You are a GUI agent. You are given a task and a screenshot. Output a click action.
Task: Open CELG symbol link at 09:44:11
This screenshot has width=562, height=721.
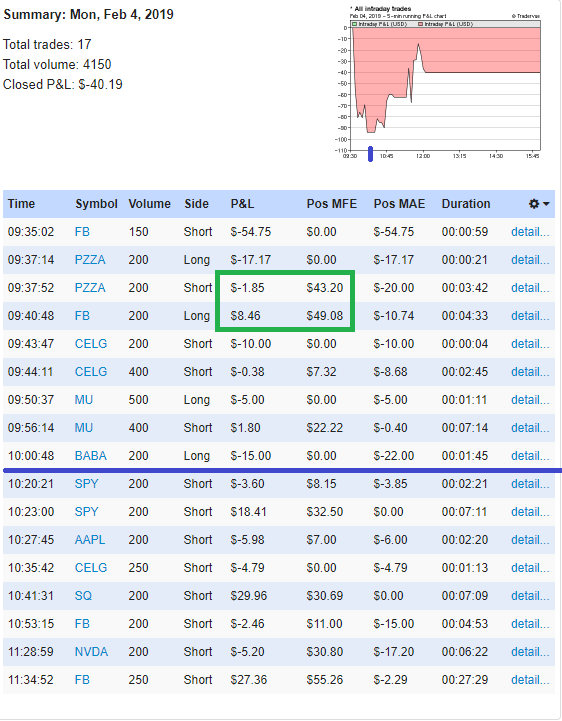(91, 372)
